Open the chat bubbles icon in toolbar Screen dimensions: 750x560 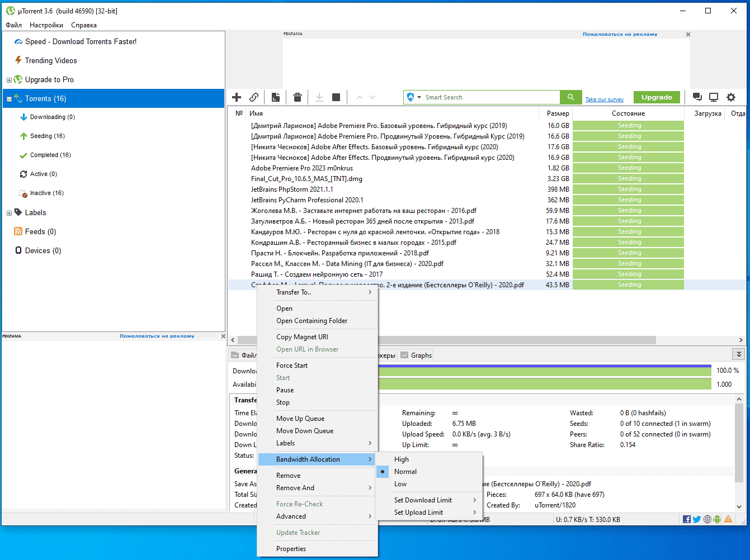coord(697,97)
